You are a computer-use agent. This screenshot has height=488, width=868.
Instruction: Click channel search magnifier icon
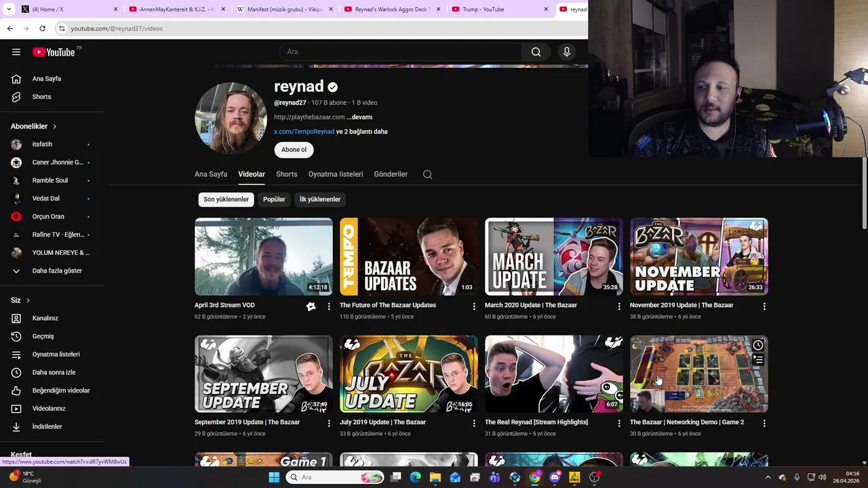[x=427, y=174]
